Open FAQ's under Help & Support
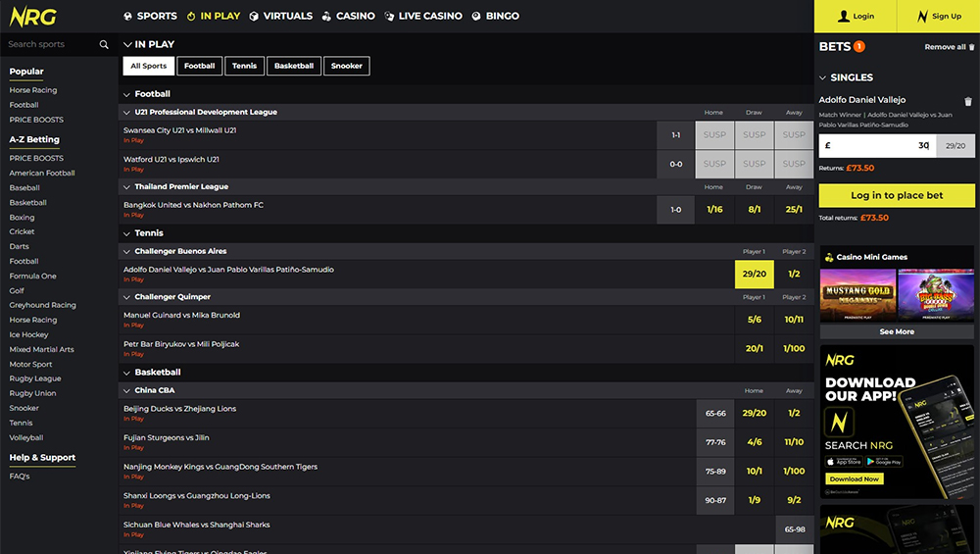Image resolution: width=980 pixels, height=554 pixels. coord(20,477)
